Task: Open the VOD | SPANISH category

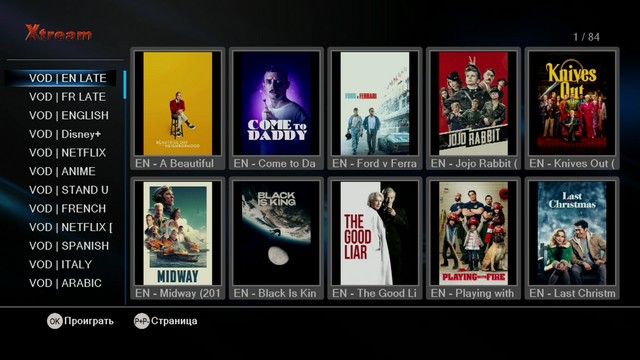Action: (69, 246)
